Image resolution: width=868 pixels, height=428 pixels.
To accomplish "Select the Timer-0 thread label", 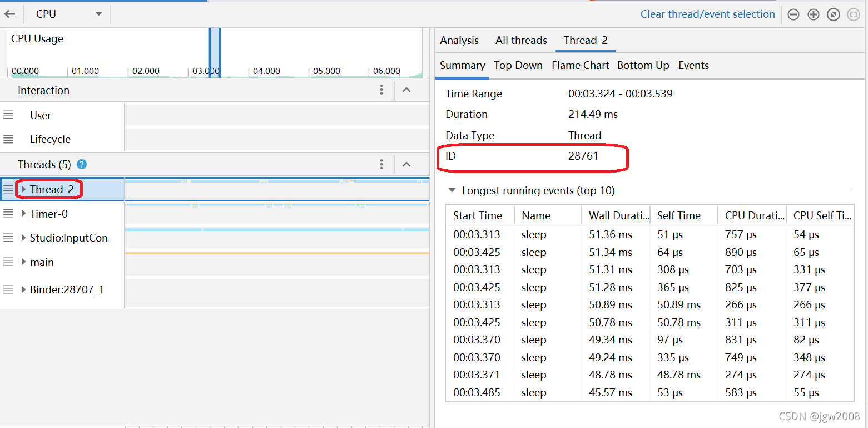I will (x=49, y=214).
